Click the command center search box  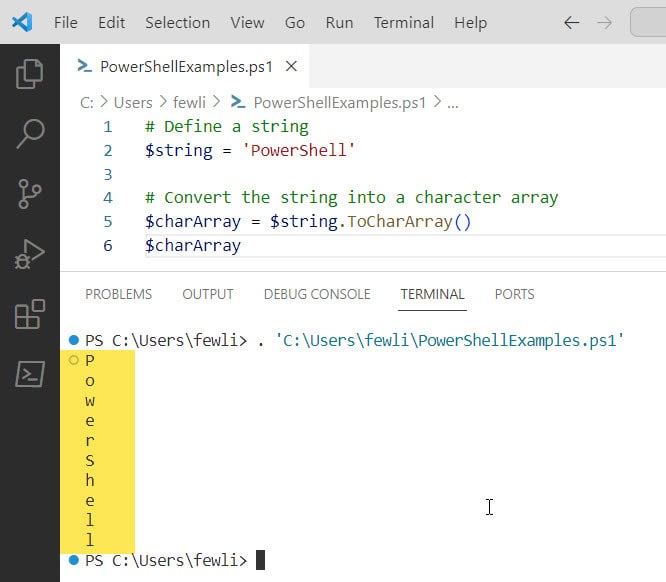(648, 23)
